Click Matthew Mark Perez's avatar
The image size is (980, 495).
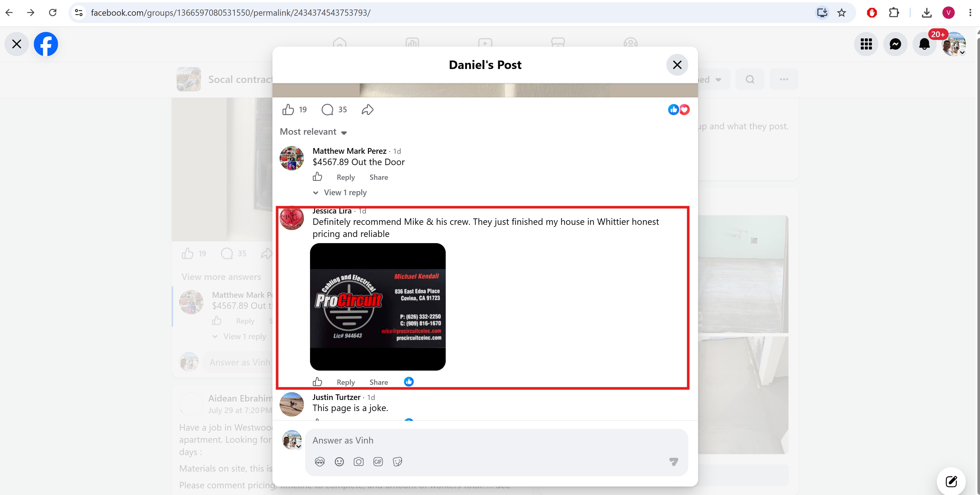coord(292,158)
